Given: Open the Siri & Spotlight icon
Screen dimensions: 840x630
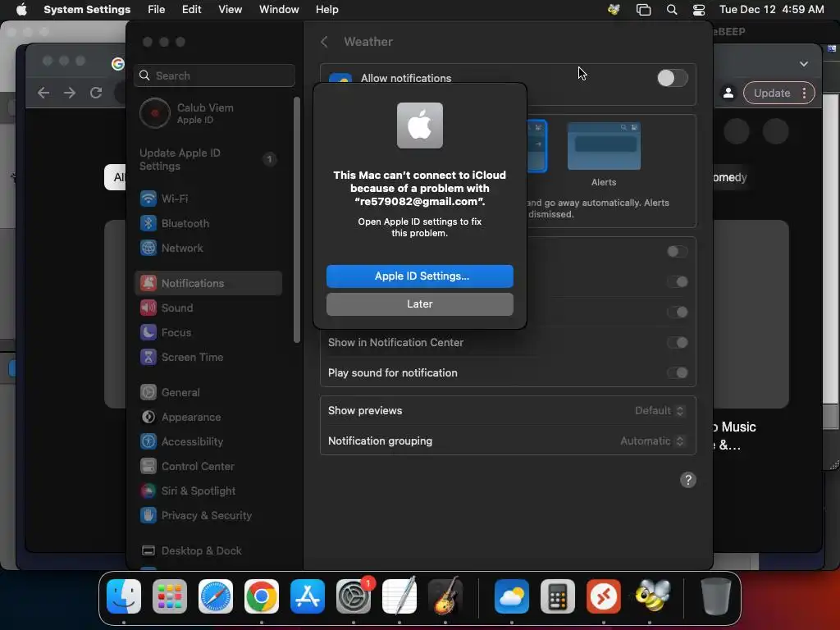Looking at the screenshot, I should pos(148,491).
